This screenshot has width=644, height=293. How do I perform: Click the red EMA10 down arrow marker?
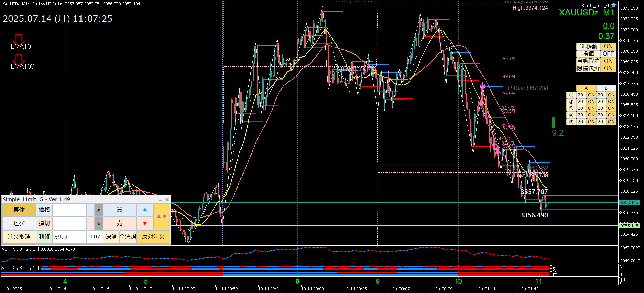coord(19,39)
